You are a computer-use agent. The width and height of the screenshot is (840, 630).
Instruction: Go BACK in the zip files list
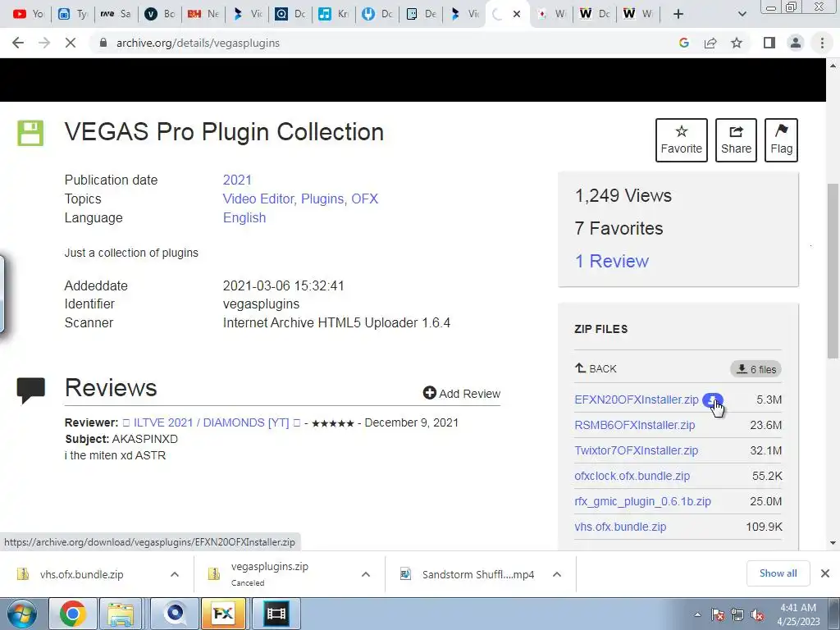596,368
